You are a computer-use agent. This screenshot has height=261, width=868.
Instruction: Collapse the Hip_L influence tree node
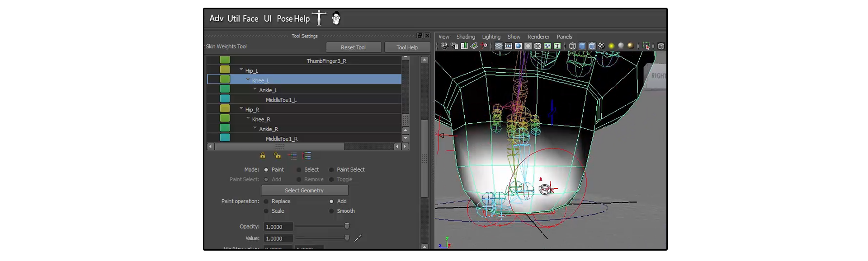coord(241,70)
